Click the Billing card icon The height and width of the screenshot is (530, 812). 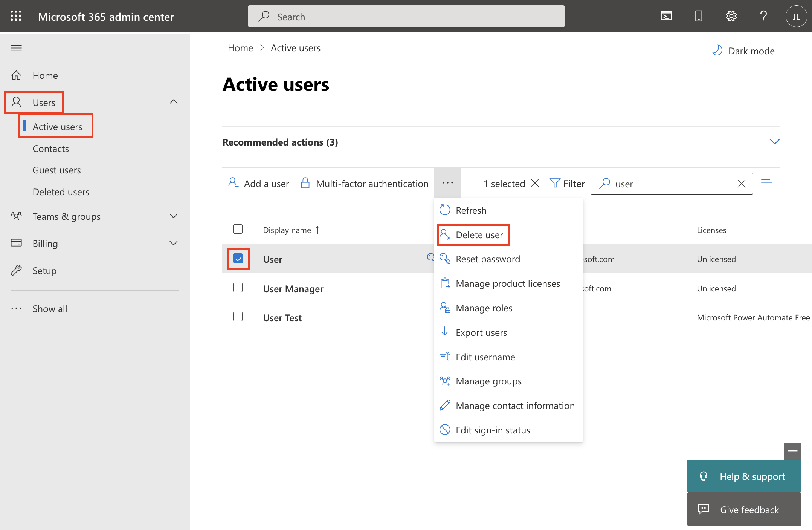pyautogui.click(x=16, y=243)
